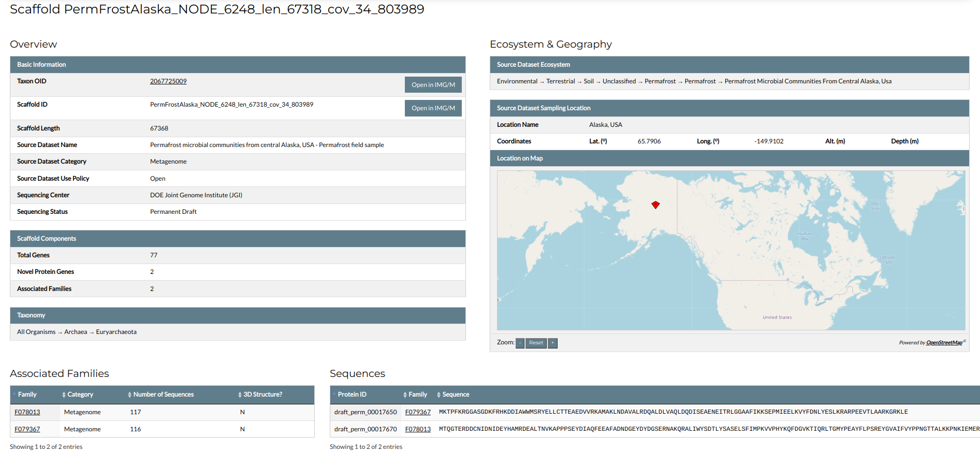This screenshot has width=980, height=451.
Task: Zoom in the map with plus button
Action: pyautogui.click(x=552, y=343)
